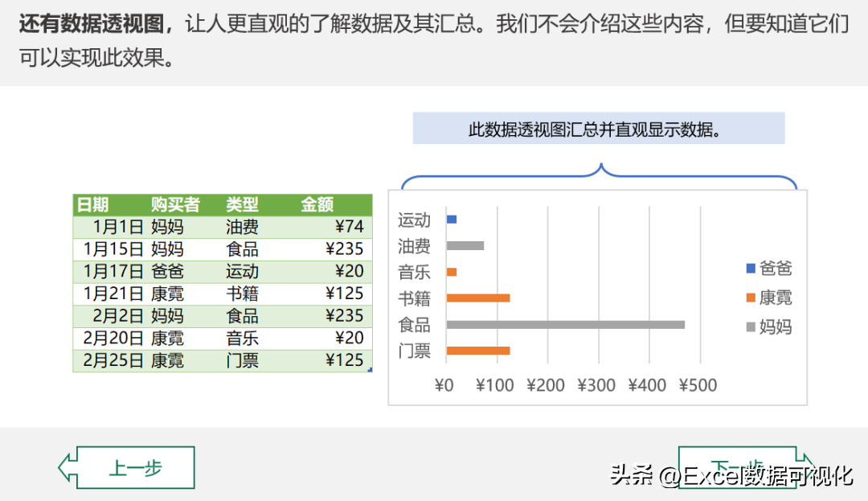Select the orange 音乐 bar in chart

452,272
